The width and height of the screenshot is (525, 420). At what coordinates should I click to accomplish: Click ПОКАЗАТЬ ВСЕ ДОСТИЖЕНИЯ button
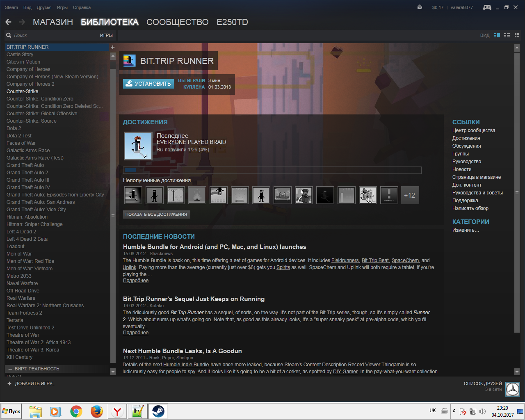(156, 214)
